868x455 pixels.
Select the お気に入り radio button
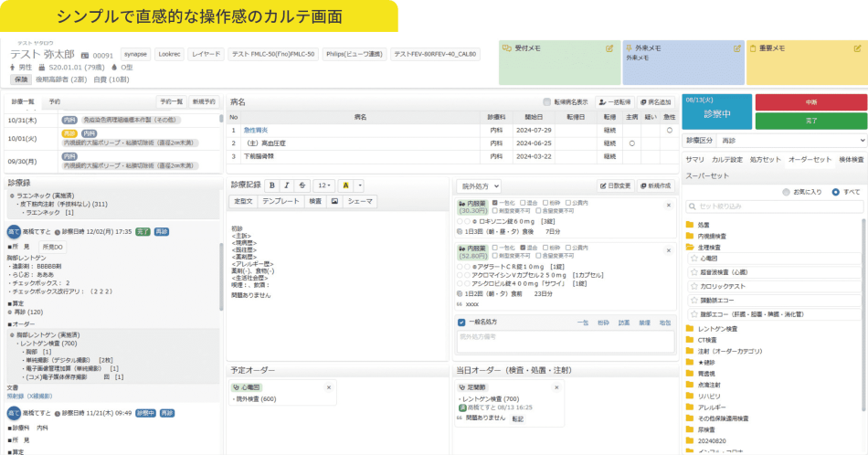pos(786,192)
